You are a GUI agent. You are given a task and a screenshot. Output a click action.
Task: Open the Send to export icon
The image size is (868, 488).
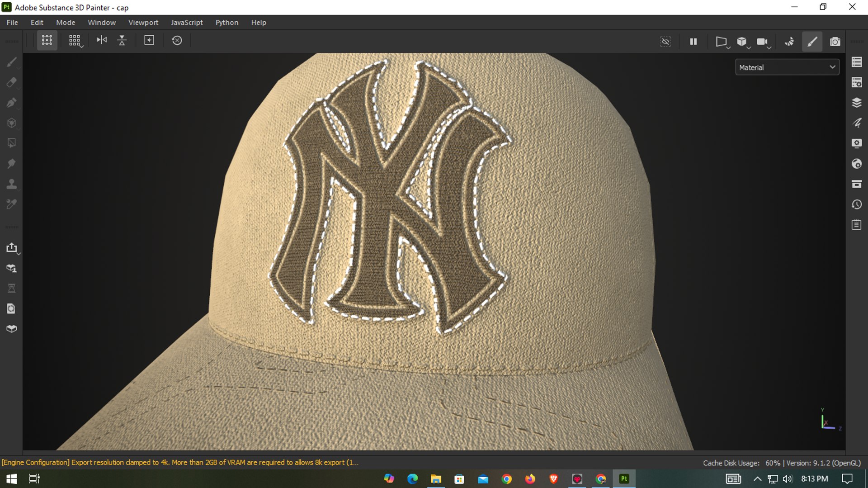point(12,248)
